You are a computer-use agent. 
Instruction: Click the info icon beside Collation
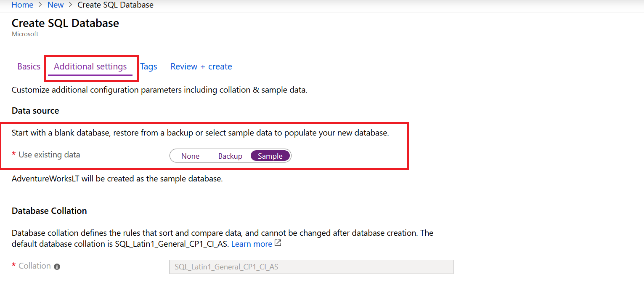(57, 266)
